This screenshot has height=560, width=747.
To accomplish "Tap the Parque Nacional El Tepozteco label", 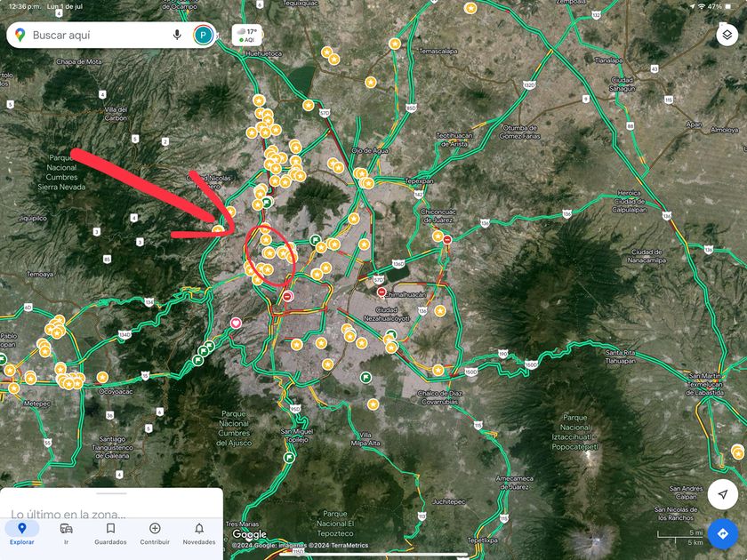I will (x=335, y=524).
